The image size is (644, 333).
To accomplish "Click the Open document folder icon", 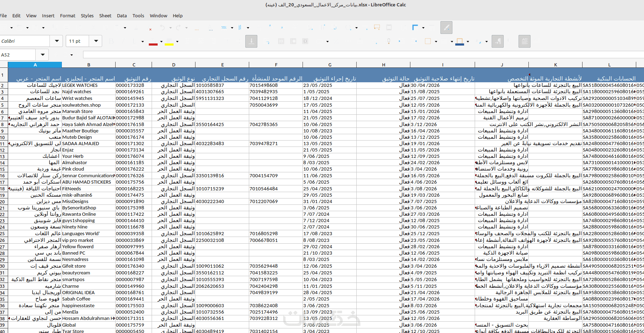I will (19, 28).
